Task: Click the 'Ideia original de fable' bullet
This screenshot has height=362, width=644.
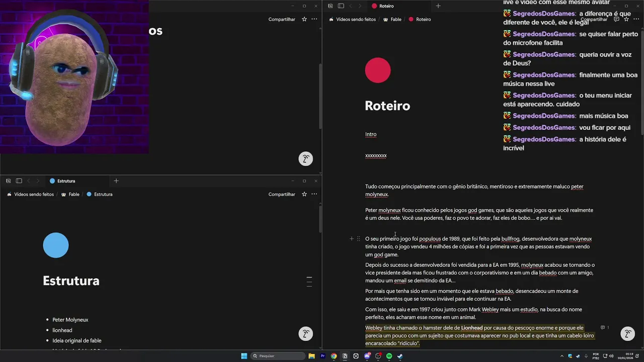Action: (x=77, y=341)
